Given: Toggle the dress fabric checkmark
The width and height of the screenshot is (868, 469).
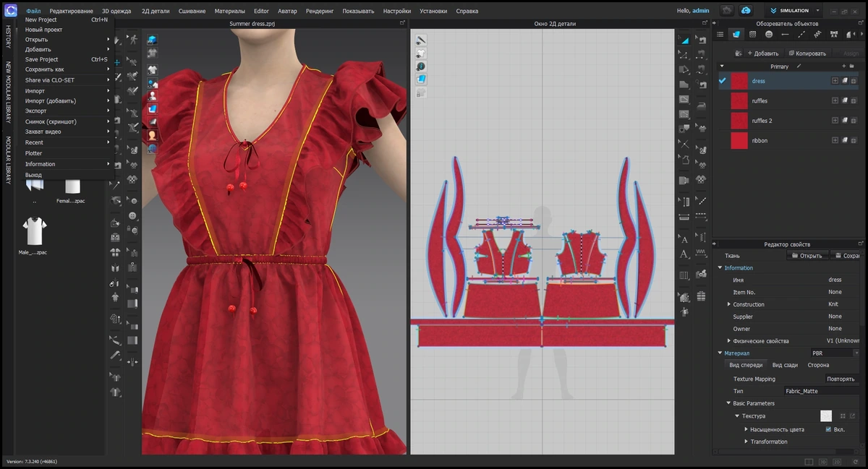Looking at the screenshot, I should point(722,81).
